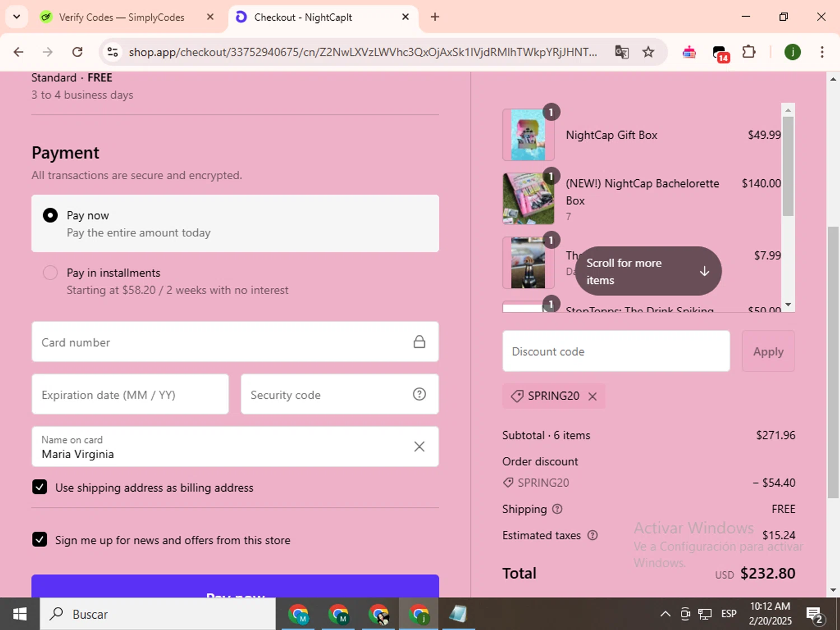Screen dimensions: 840x630
Task: Click the Name on card field
Action: pyautogui.click(x=235, y=446)
